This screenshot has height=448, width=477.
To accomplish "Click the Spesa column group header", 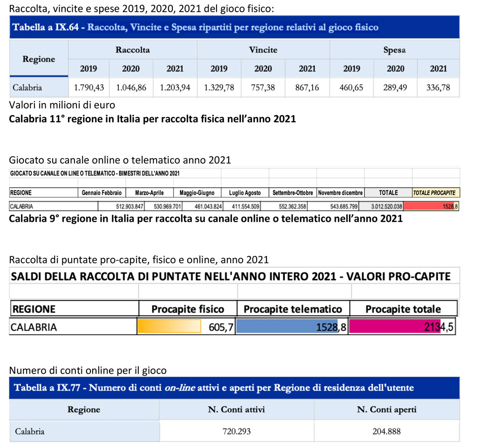I will pos(395,49).
